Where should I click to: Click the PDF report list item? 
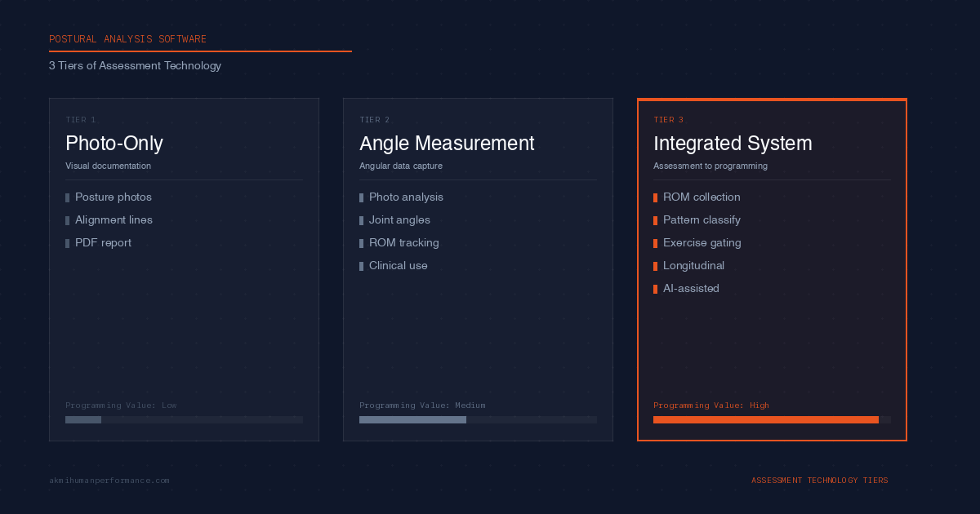[x=98, y=243]
